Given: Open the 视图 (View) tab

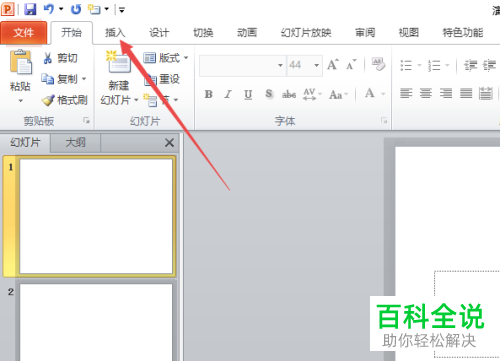Looking at the screenshot, I should coord(409,33).
